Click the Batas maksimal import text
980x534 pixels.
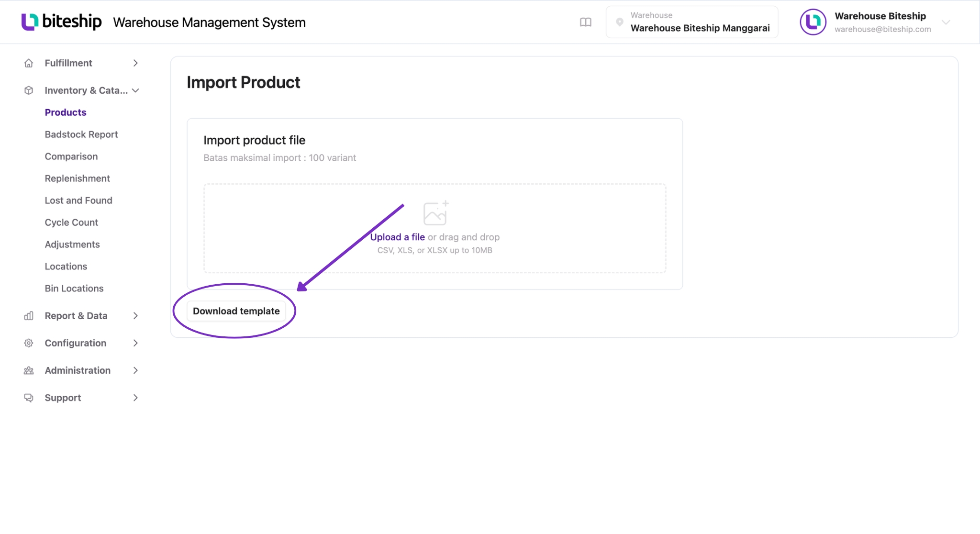point(280,158)
